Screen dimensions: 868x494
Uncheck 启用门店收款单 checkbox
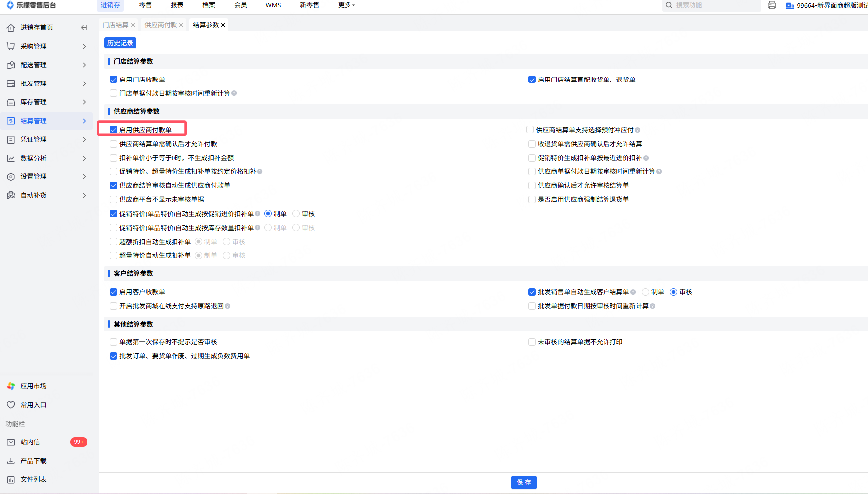[113, 80]
